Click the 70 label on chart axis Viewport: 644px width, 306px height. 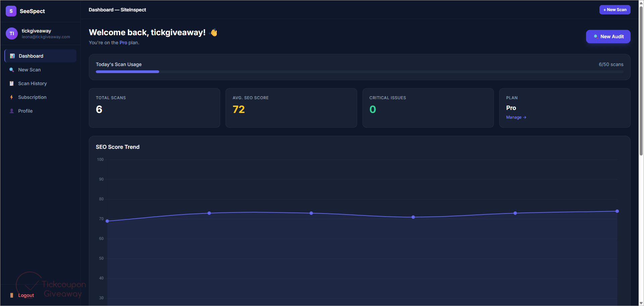pos(101,219)
